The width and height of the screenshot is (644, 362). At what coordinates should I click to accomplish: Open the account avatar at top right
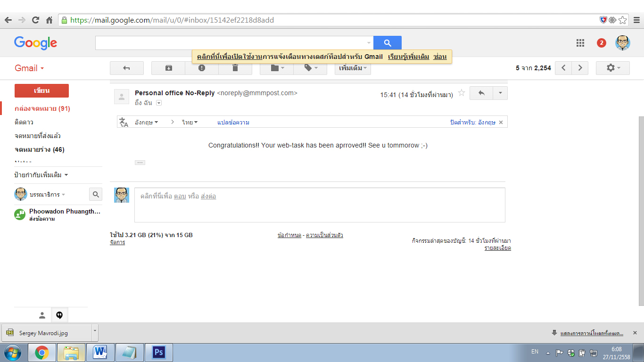(623, 43)
